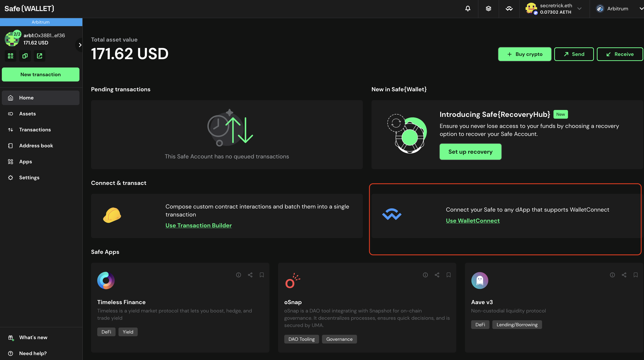Open Safe in block explorer icon
Screen dimensions: 644x360
(40, 56)
